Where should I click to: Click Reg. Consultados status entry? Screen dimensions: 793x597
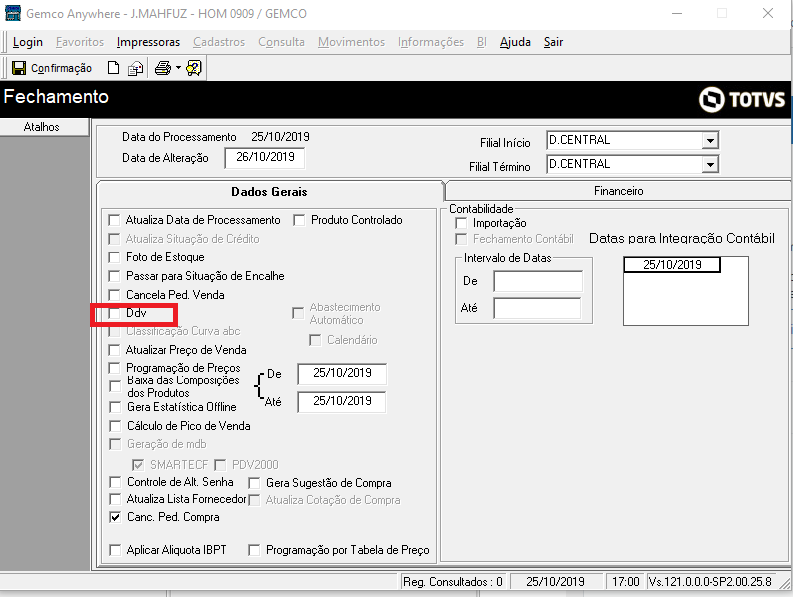(453, 582)
